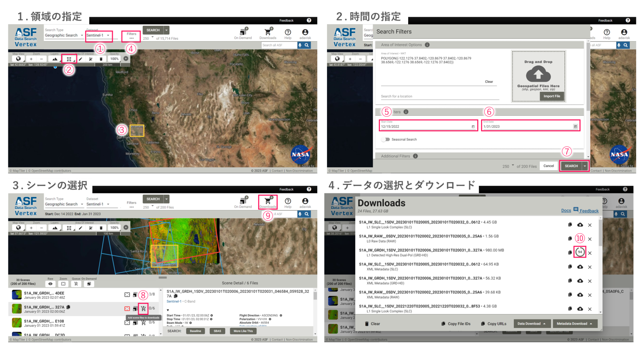Select the pencil draw tool in panel 1
The width and height of the screenshot is (644, 347).
81,59
